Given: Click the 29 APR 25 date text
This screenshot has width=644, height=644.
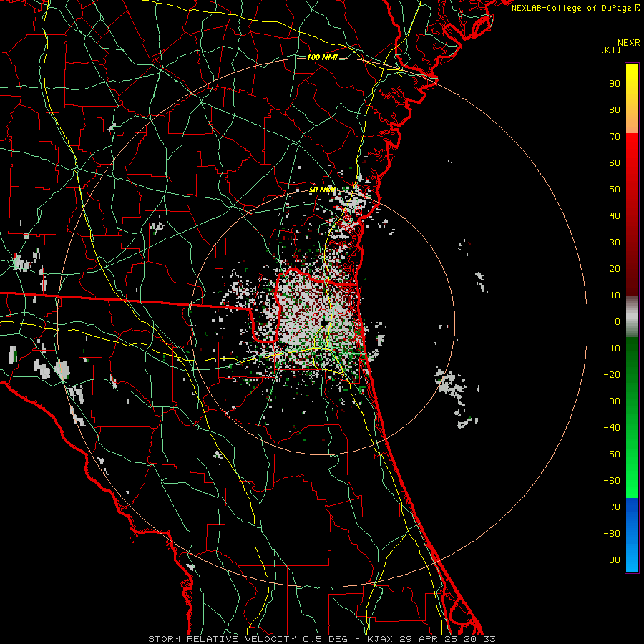Looking at the screenshot, I should (427, 639).
